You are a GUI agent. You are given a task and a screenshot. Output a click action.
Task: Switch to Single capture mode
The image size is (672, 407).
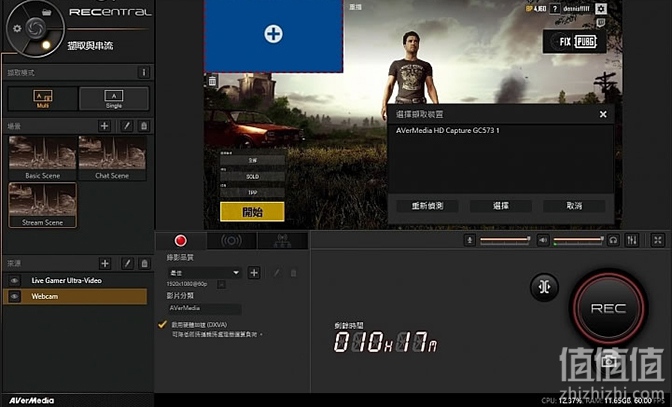[x=114, y=99]
